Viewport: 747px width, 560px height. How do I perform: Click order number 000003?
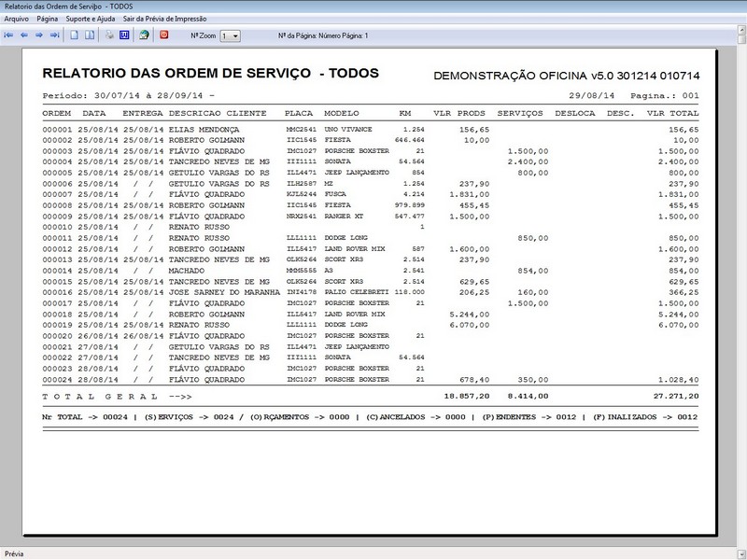point(57,151)
